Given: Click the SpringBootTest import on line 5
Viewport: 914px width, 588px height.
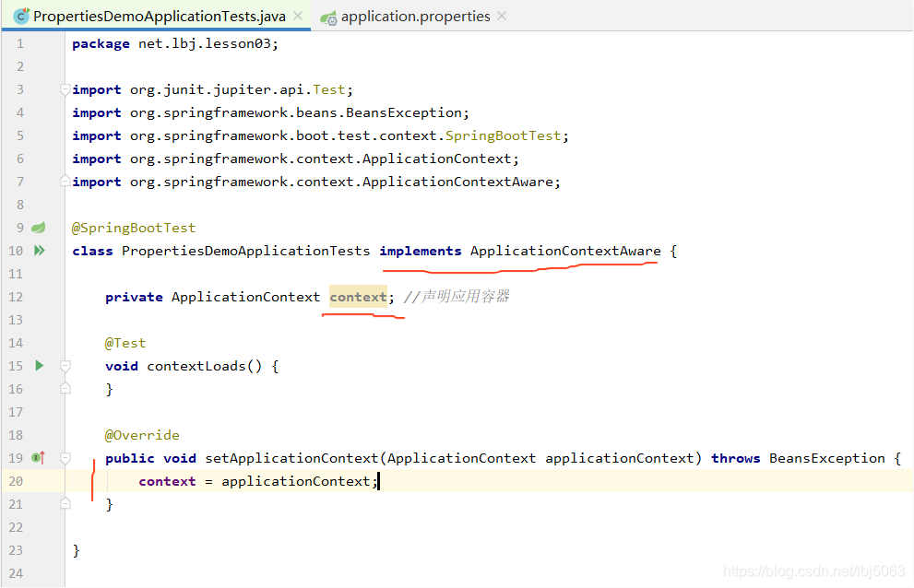Looking at the screenshot, I should pyautogui.click(x=320, y=135).
